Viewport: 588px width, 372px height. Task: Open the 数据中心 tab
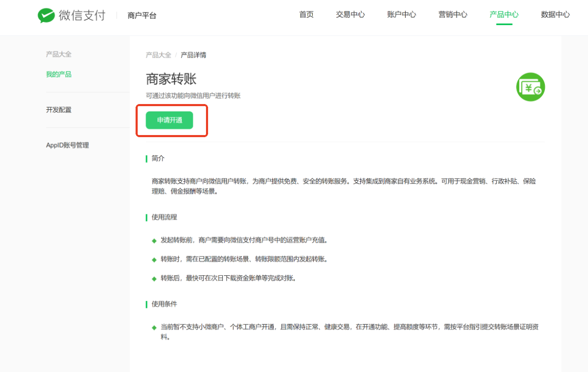point(555,15)
